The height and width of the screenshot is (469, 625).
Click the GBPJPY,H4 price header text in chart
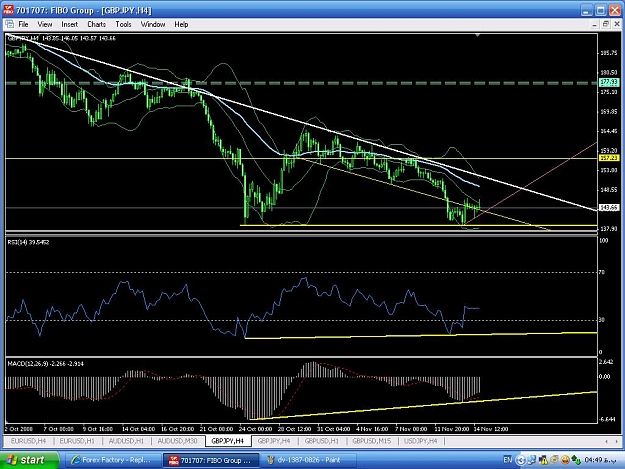pos(61,38)
